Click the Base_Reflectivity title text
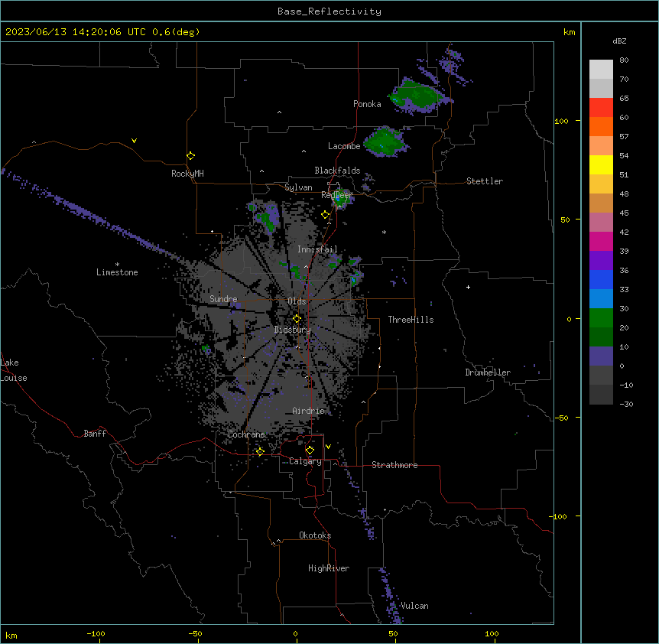Screen dimensions: 659x644 (329, 11)
